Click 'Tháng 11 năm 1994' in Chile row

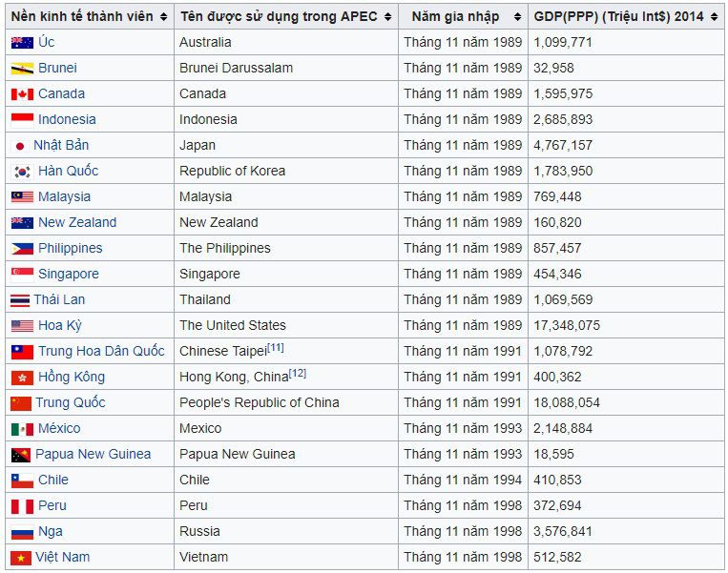[x=463, y=481]
